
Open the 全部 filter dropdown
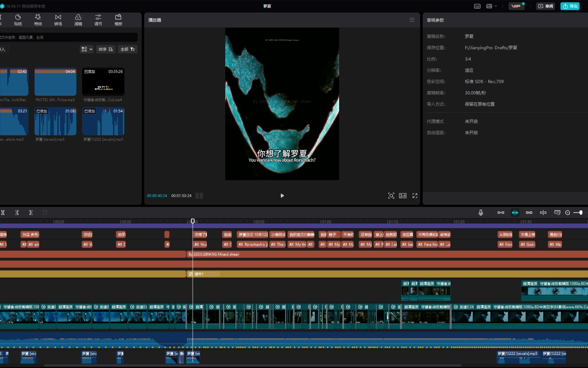[128, 49]
